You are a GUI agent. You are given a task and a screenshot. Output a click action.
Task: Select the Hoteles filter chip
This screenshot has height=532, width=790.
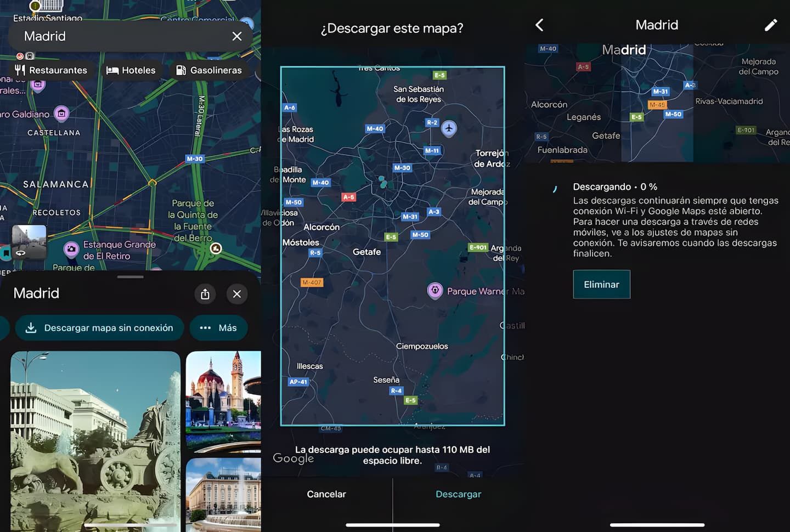point(131,70)
